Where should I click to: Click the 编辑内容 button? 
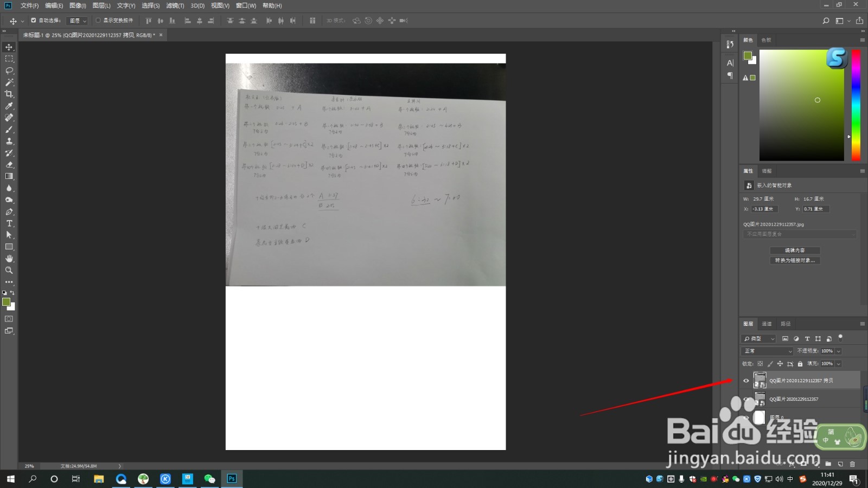[795, 251]
